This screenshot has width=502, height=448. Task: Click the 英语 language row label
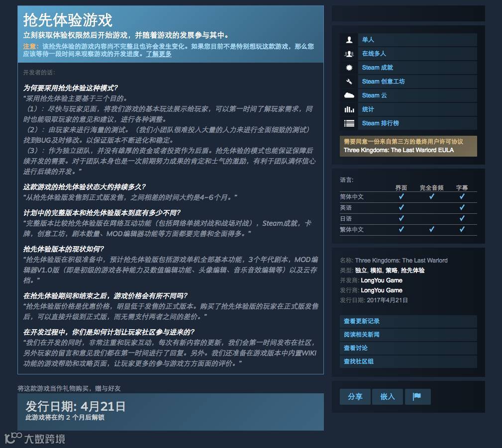coord(346,208)
